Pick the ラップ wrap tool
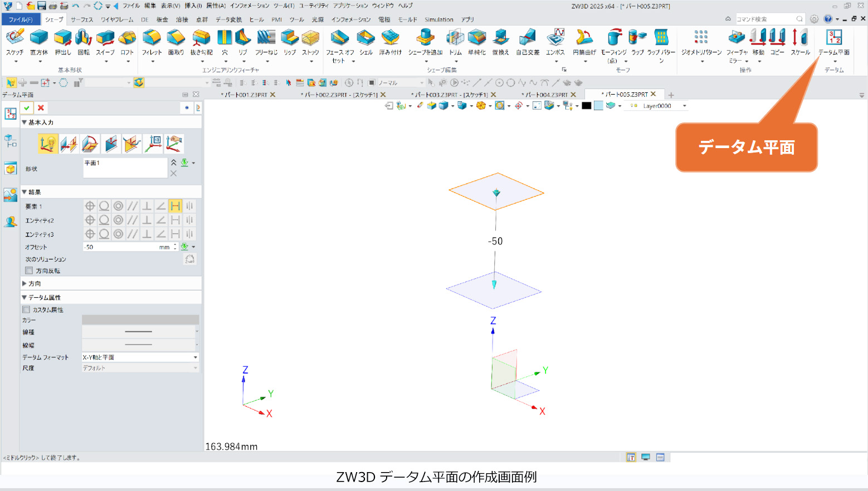The image size is (868, 491). (x=637, y=42)
